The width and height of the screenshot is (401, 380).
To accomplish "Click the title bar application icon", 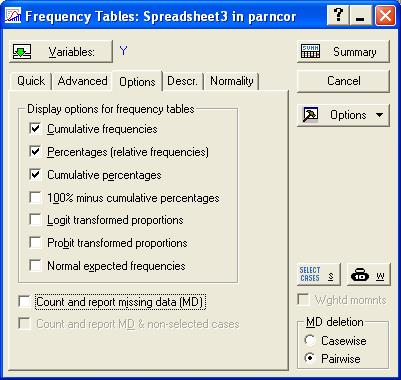I will click(x=12, y=16).
